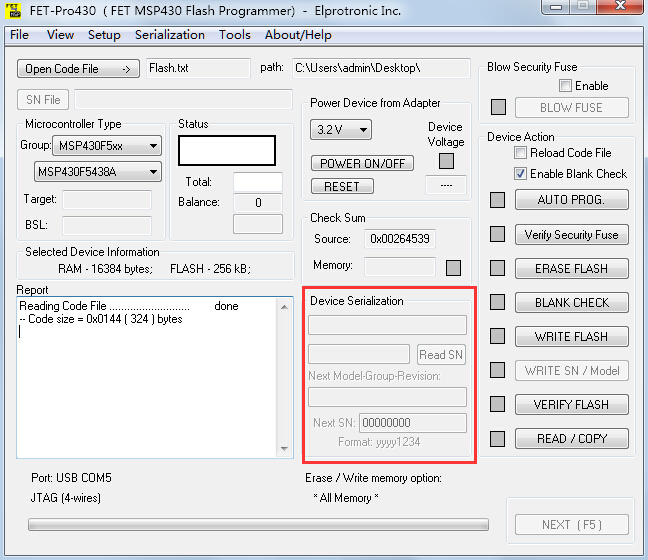Click the Check Sum Memory field

[x=400, y=267]
